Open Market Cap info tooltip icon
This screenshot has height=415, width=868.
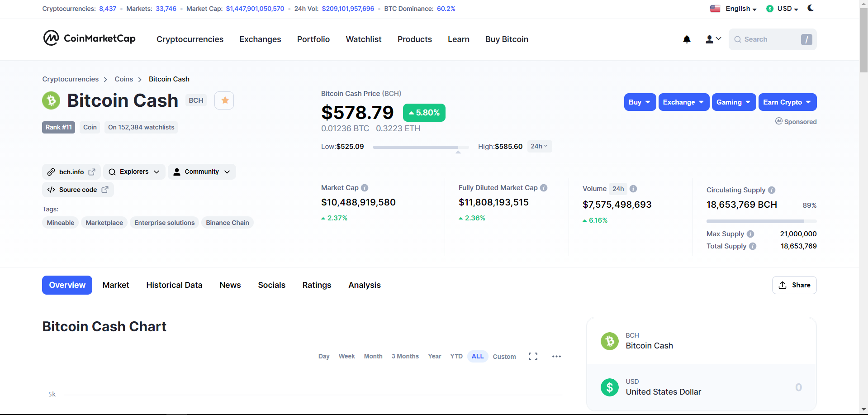coord(365,188)
